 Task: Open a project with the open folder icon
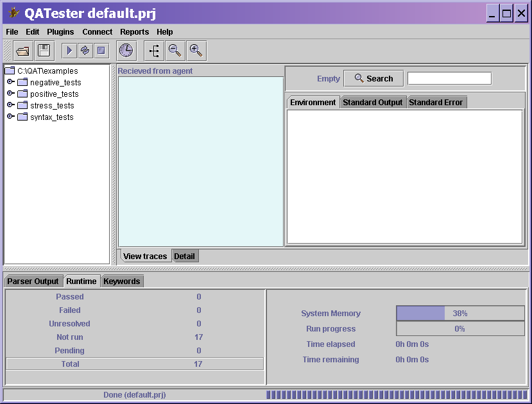coord(22,50)
